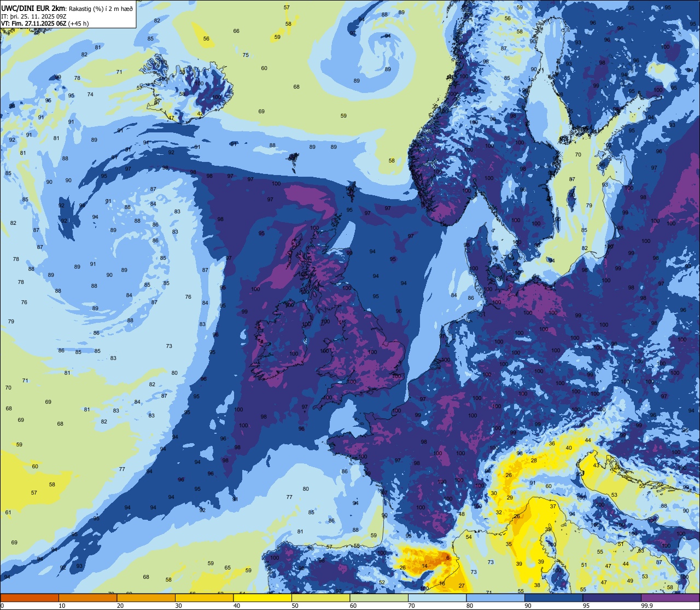The width and height of the screenshot is (700, 610).
Task: Click the legend label "10" under the colorbar
Action: coord(62,606)
